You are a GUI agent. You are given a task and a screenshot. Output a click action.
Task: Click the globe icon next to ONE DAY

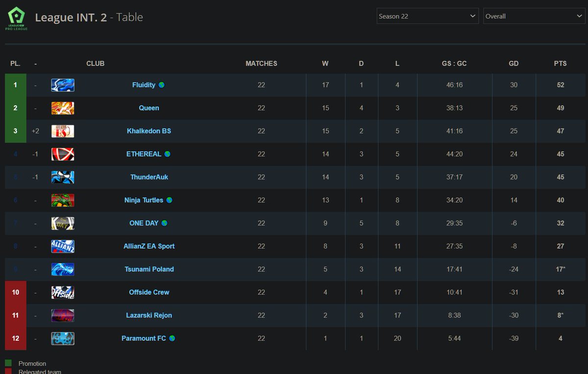pyautogui.click(x=165, y=223)
